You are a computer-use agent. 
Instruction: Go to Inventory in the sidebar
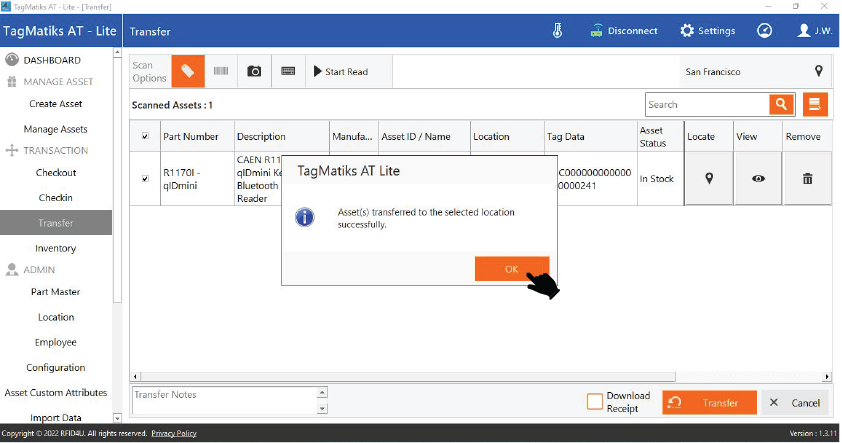pos(56,248)
